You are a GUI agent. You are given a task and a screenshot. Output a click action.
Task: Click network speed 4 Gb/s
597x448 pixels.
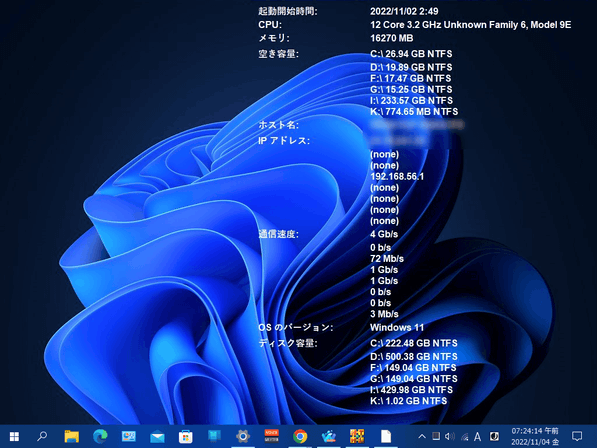pos(384,234)
